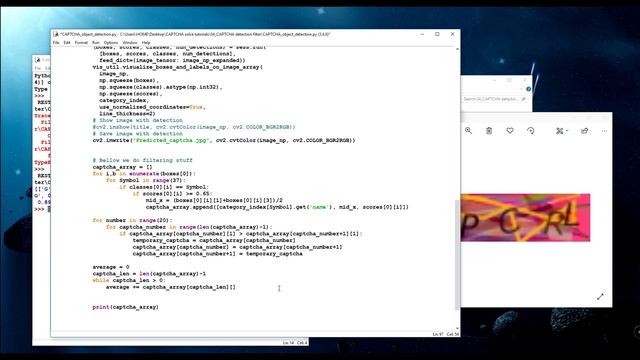
Task: Click the IDLE editor vertical scrollbar thumb
Action: click(457, 255)
